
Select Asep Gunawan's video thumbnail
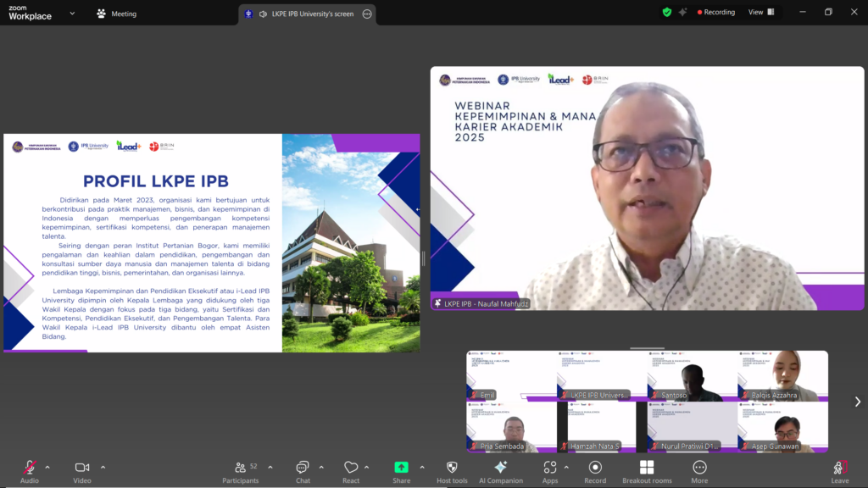click(x=782, y=427)
